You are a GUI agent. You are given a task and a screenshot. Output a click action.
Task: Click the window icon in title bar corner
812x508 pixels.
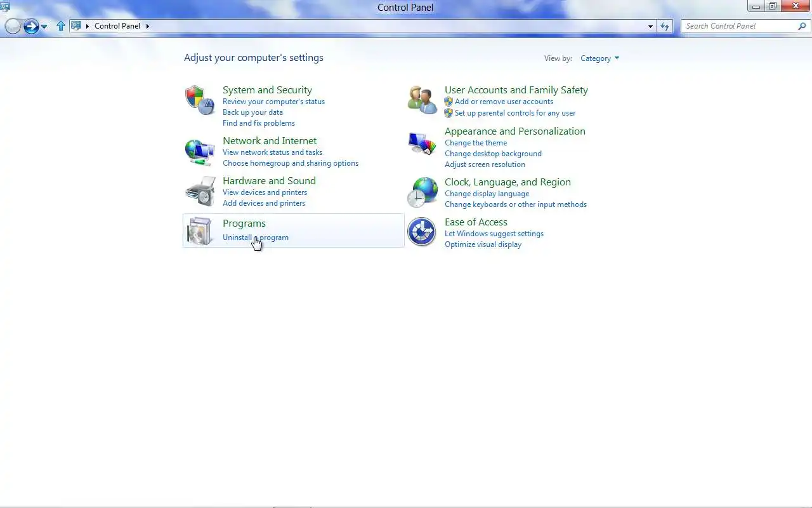coord(5,6)
